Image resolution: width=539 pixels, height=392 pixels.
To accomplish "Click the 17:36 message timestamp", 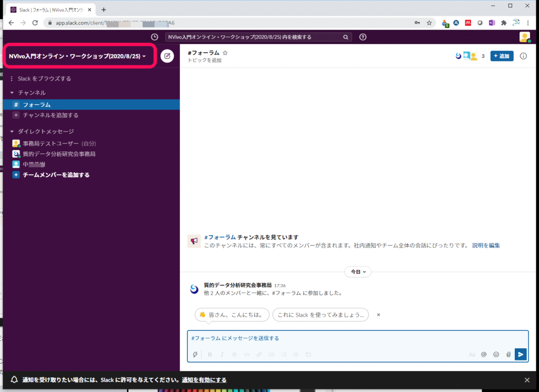I will tap(280, 286).
